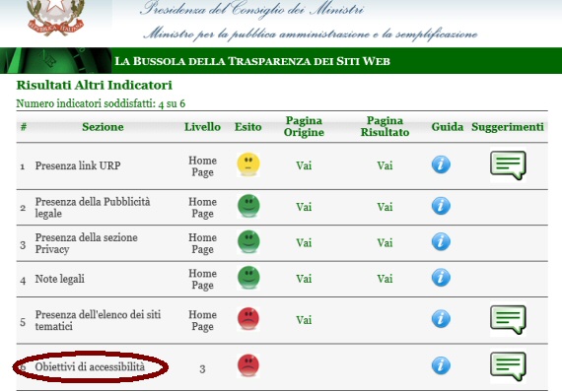This screenshot has width=562, height=392.
Task: Click the red sad face for Obiettivi di accessibilità
Action: click(x=248, y=365)
